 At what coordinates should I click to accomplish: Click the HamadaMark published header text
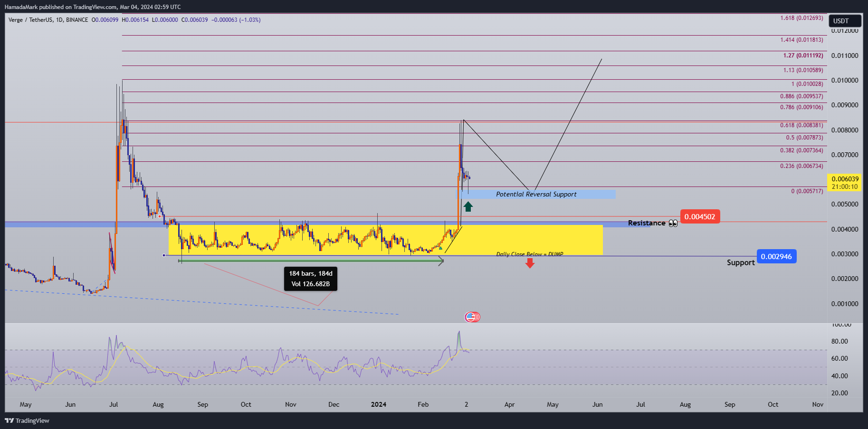click(93, 7)
